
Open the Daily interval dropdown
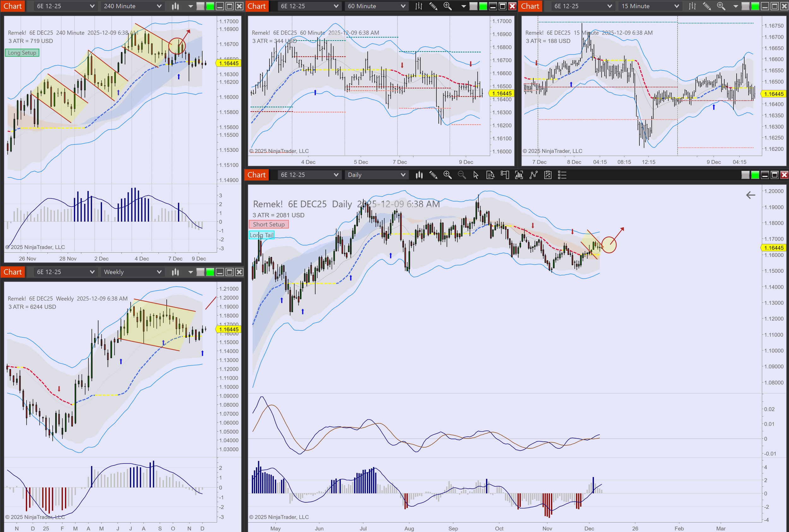coord(376,175)
